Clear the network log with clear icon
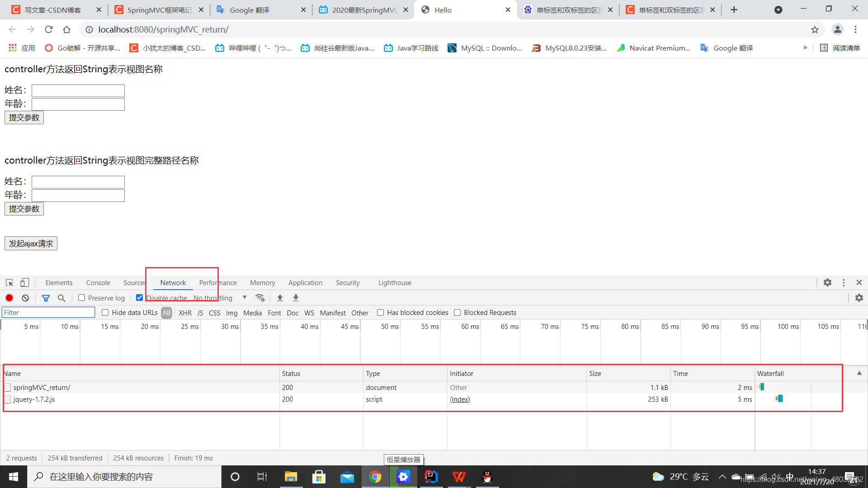This screenshot has width=868, height=488. point(25,298)
